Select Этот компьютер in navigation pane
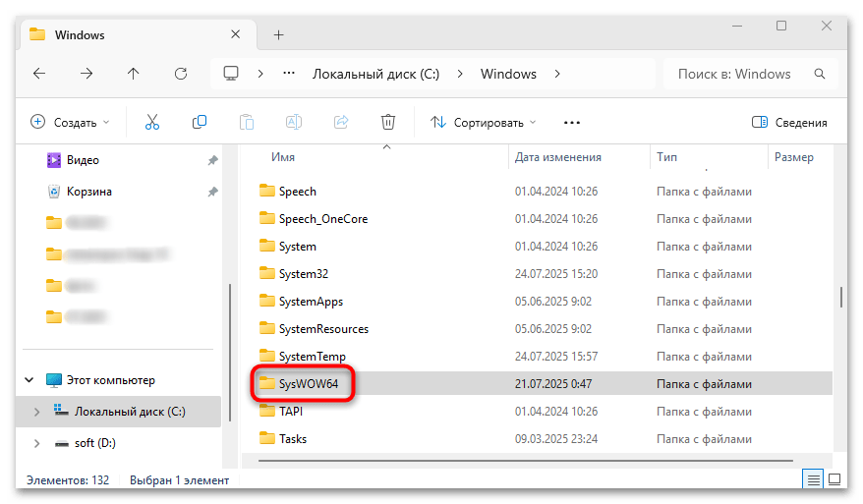This screenshot has height=504, width=863. click(111, 380)
